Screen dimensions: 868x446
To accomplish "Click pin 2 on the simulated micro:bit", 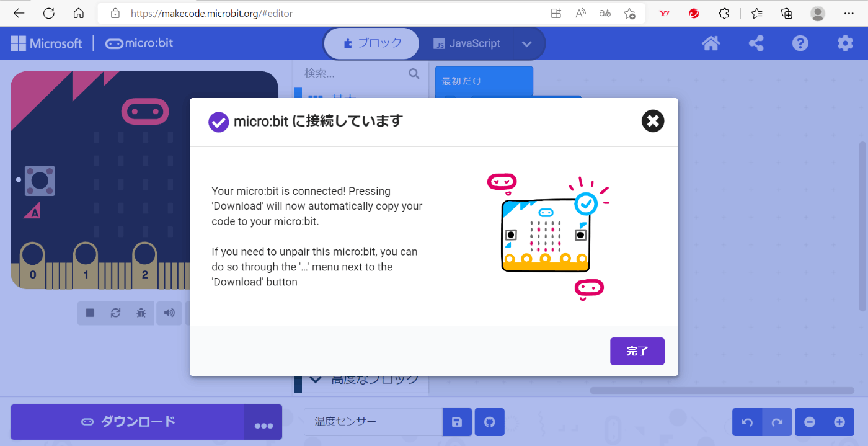I will [144, 265].
